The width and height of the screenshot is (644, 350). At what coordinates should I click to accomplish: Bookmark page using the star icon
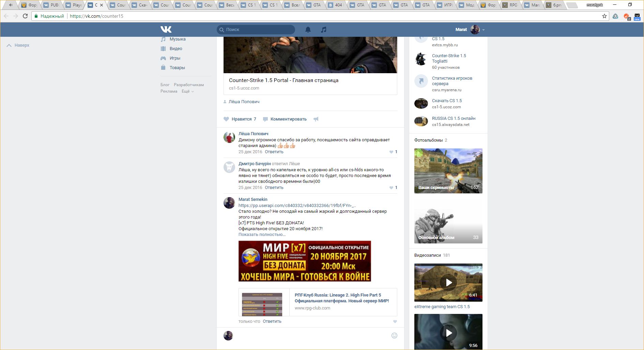604,16
